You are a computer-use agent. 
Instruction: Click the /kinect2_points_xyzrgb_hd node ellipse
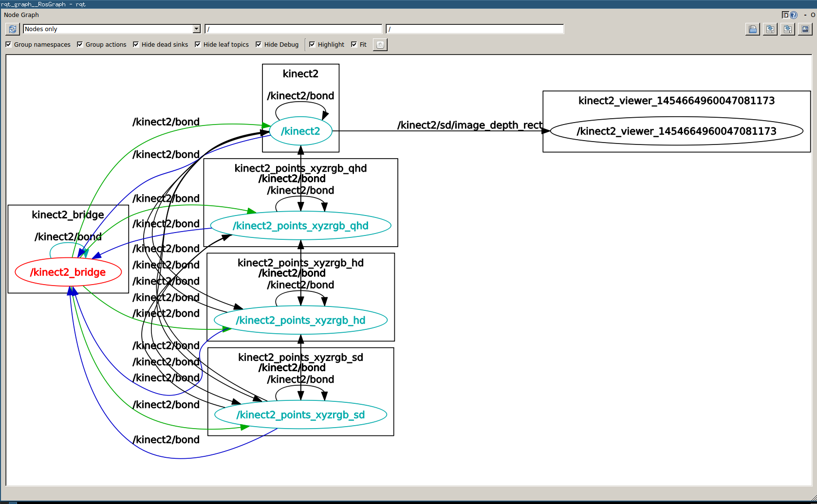(300, 320)
